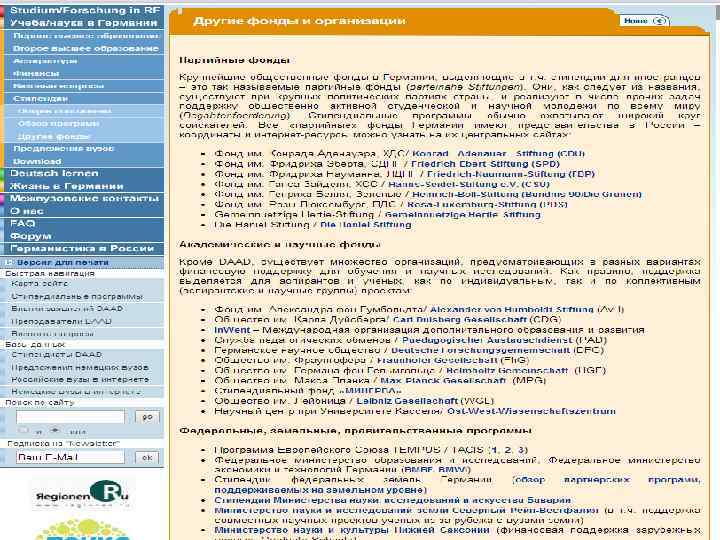Open Carl Duisberg Gesellschaft link
Viewport: 720px width, 540px height.
(x=460, y=319)
